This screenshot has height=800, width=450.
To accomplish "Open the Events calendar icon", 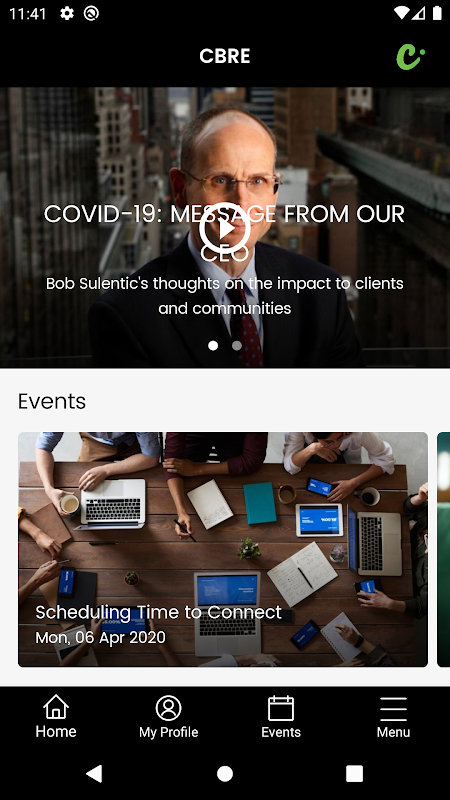I will pos(281,708).
